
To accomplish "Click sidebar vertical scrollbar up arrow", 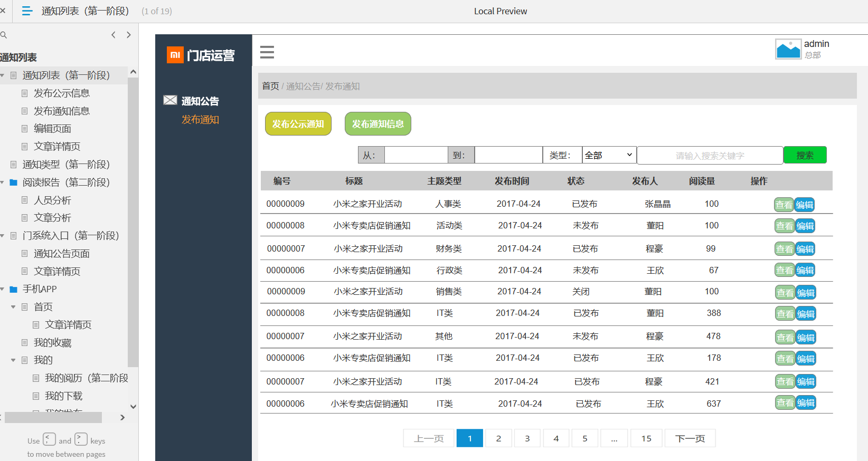I will [133, 72].
